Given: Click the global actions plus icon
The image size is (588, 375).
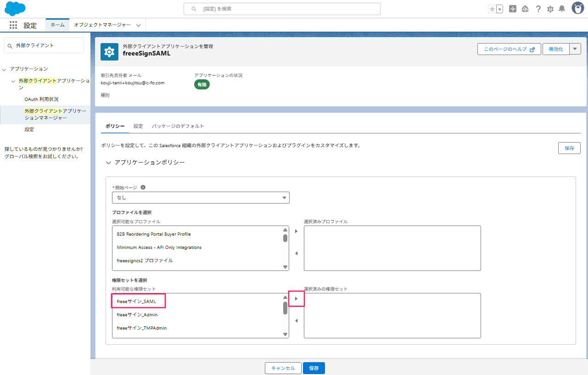Looking at the screenshot, I should (x=513, y=9).
